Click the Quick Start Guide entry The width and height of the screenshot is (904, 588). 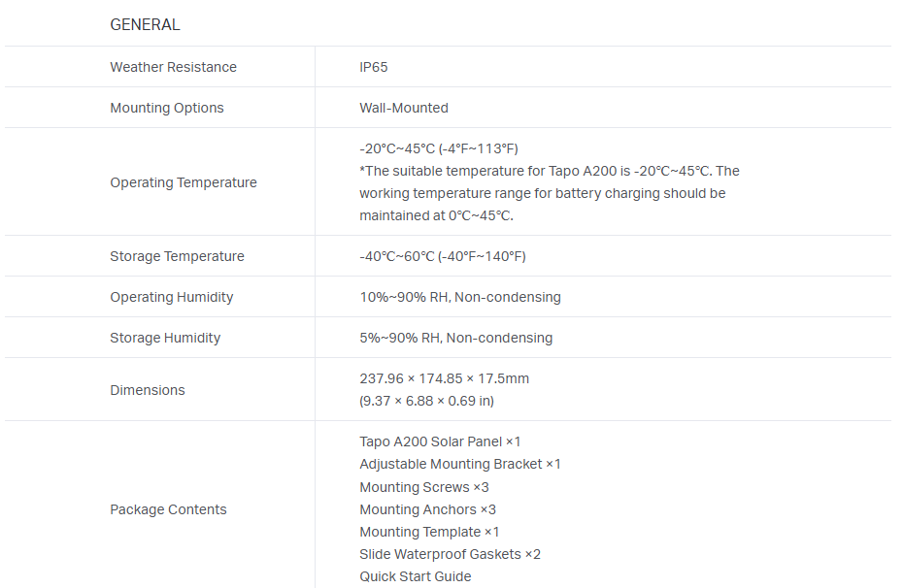click(416, 576)
